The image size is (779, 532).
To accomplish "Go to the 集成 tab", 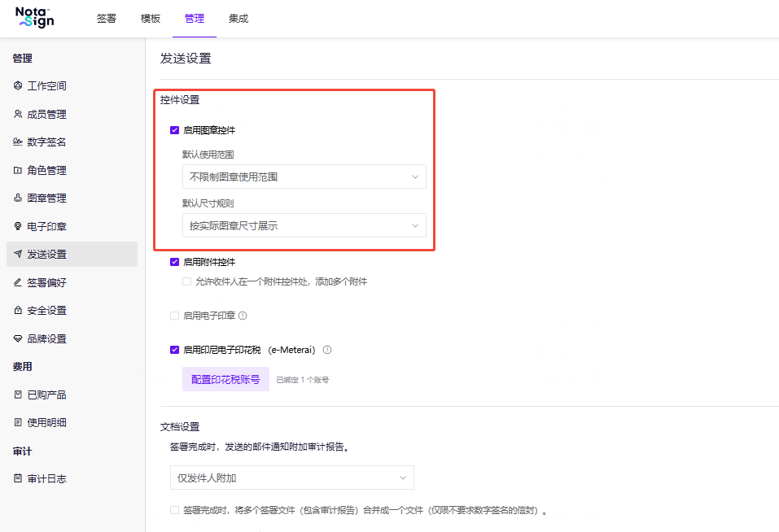I will [x=239, y=19].
